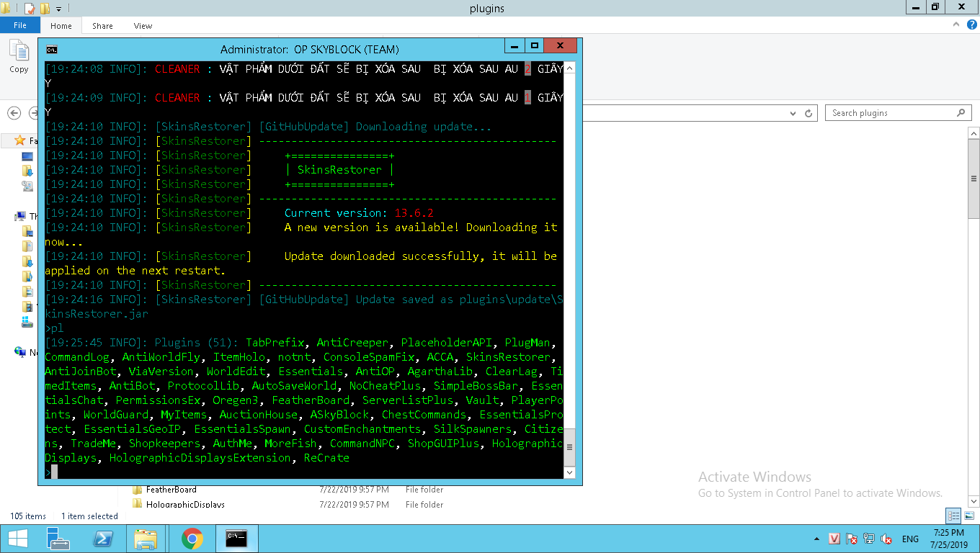Click the Copy icon in ribbon

point(19,56)
